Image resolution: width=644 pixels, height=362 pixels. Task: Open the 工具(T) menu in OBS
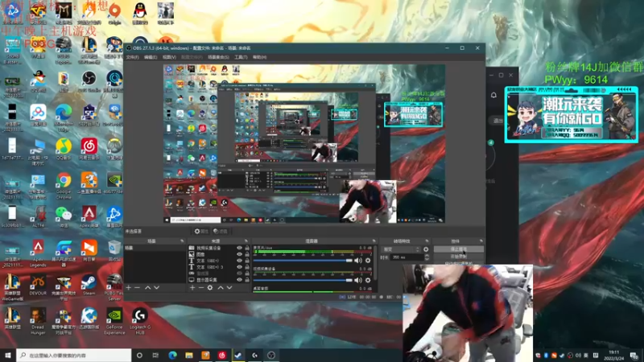pos(241,57)
